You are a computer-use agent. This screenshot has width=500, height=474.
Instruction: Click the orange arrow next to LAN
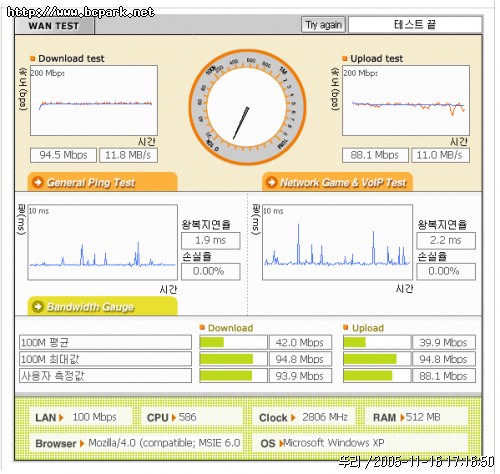click(x=61, y=418)
